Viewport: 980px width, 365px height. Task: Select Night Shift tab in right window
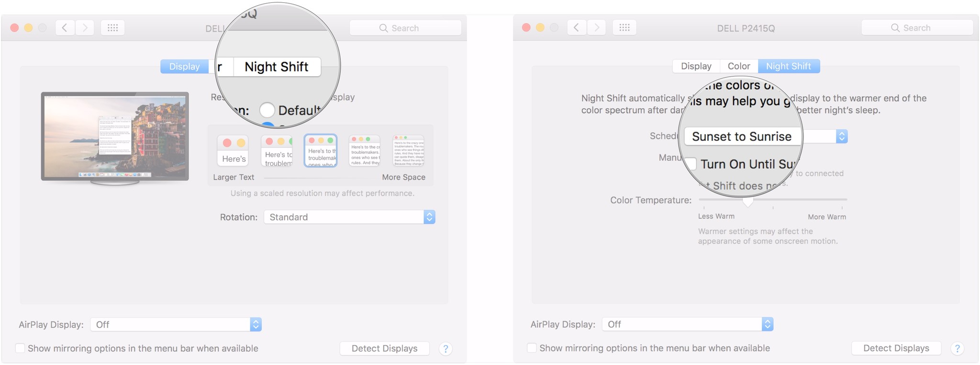click(x=789, y=66)
